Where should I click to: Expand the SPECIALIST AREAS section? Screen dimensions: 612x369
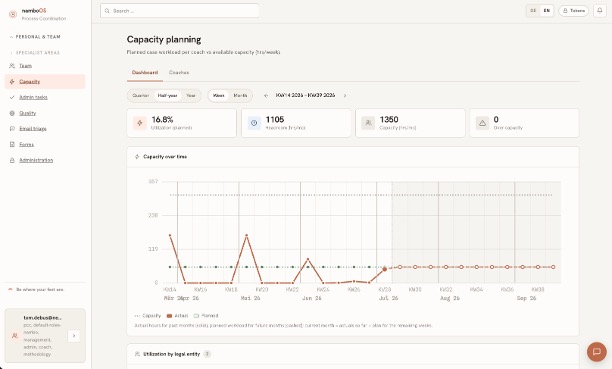click(35, 52)
